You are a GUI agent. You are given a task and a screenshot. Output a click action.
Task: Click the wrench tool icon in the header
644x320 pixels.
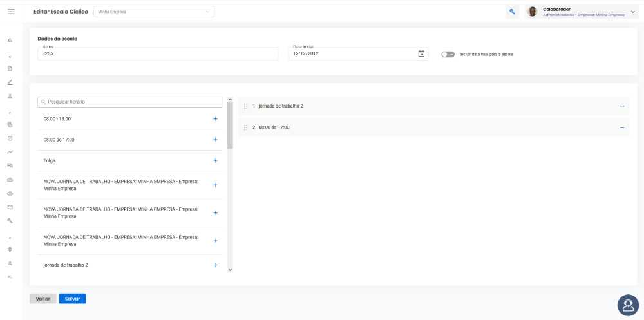pyautogui.click(x=512, y=12)
